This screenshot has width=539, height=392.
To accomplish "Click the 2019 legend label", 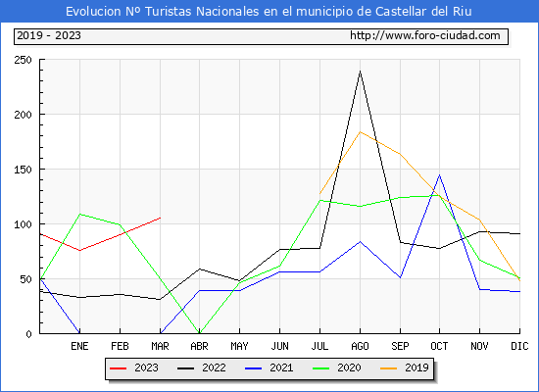I will (x=416, y=367).
